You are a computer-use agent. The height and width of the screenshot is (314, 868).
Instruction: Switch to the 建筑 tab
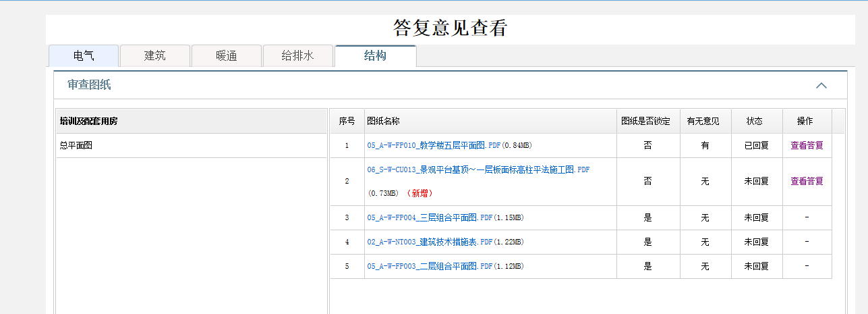click(x=155, y=56)
